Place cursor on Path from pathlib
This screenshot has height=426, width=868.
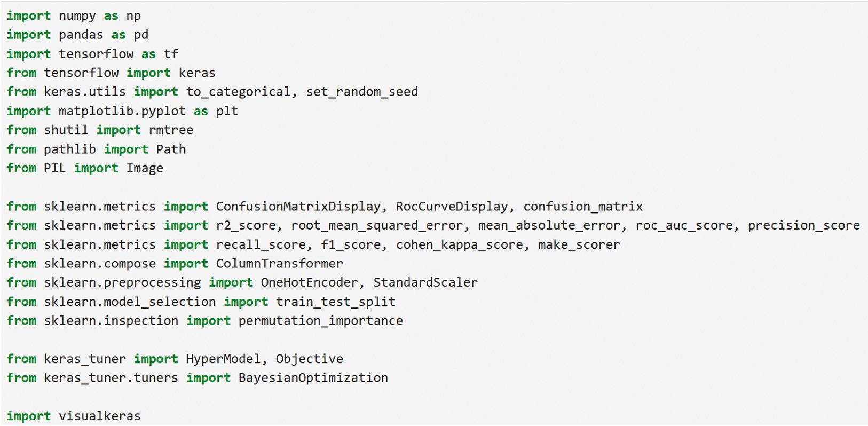coord(171,149)
